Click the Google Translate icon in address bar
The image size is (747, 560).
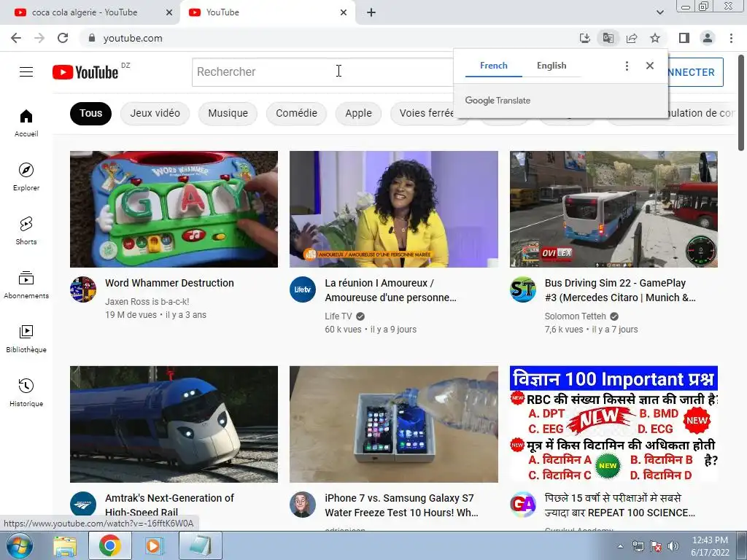(608, 38)
